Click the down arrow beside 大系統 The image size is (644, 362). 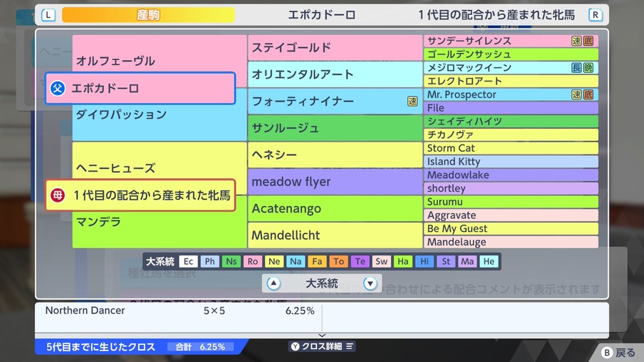pos(370,283)
